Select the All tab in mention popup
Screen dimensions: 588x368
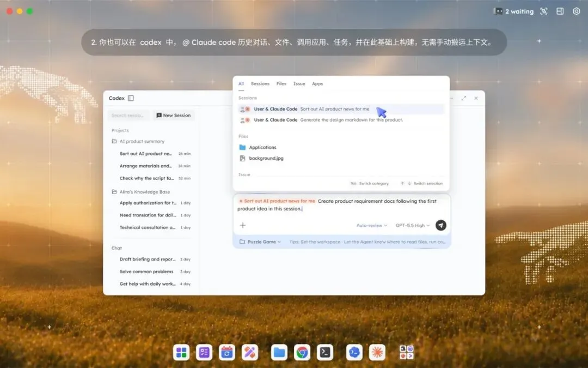241,84
